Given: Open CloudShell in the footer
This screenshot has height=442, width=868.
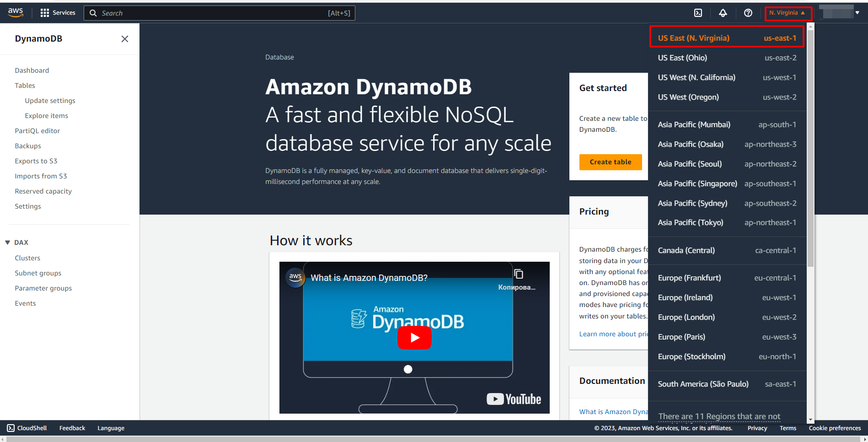Looking at the screenshot, I should tap(27, 428).
